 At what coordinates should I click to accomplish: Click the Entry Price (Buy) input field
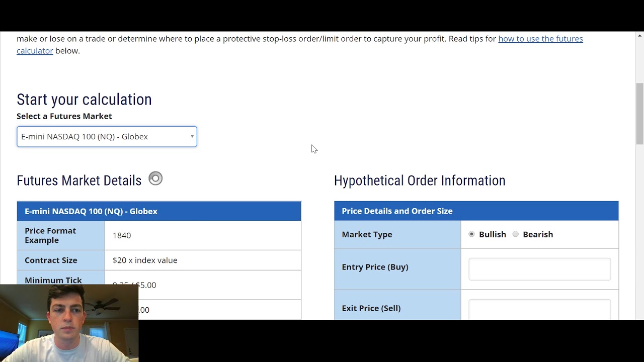(539, 269)
